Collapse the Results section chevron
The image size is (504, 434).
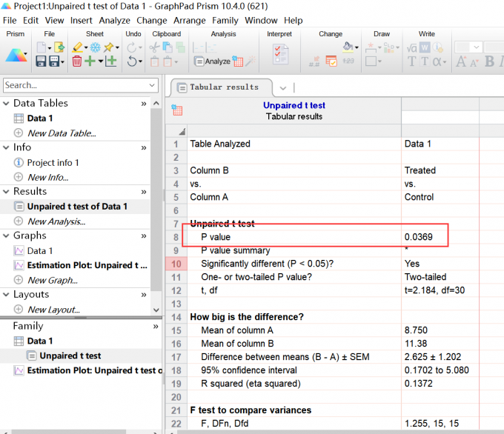(x=7, y=191)
